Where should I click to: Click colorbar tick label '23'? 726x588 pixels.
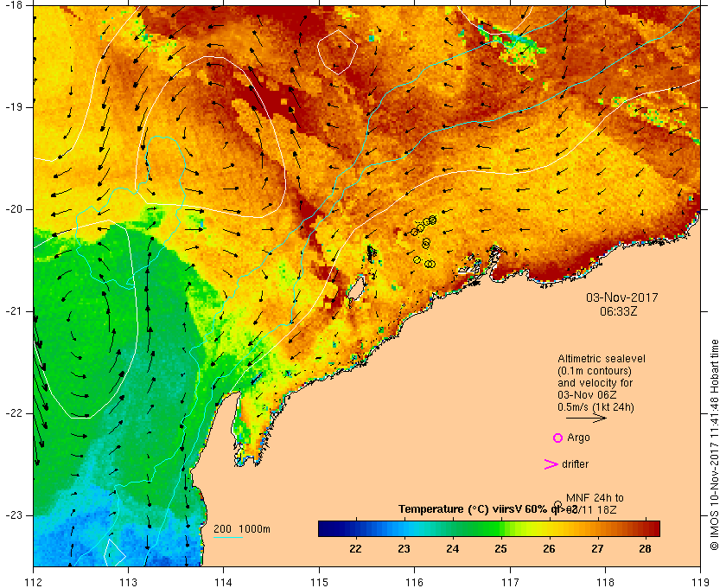[x=404, y=549]
